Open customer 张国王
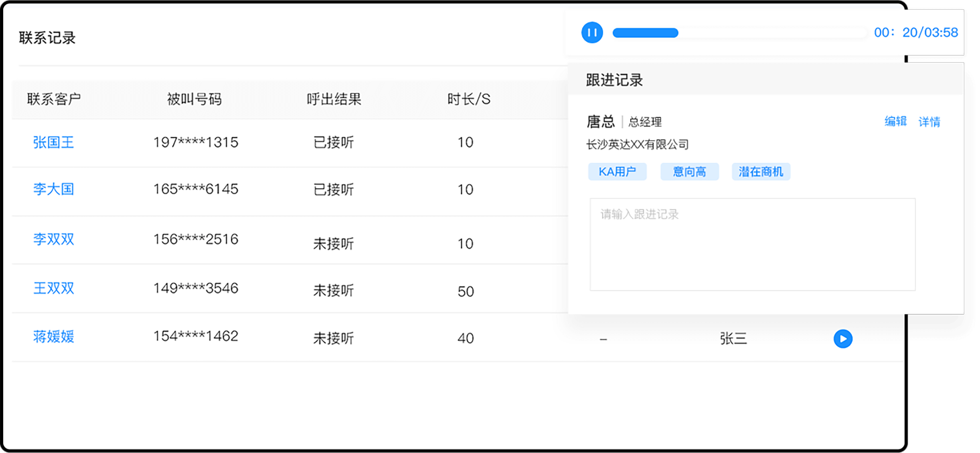 coord(53,142)
